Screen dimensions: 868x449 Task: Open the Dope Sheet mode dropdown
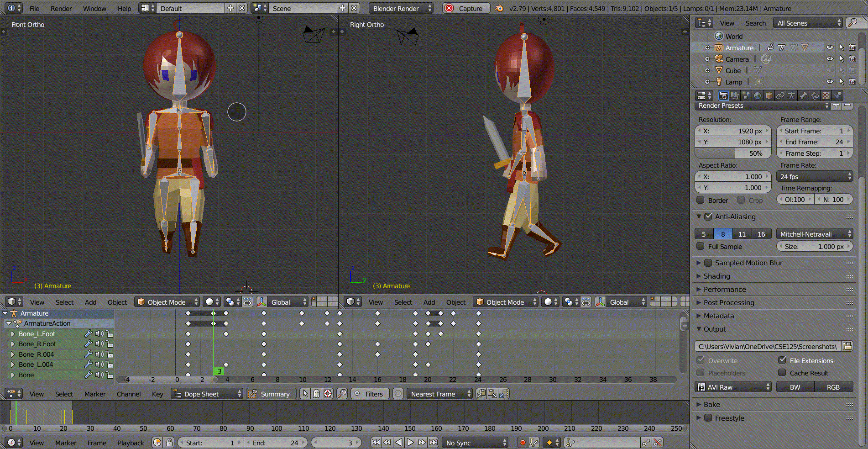[x=207, y=394]
